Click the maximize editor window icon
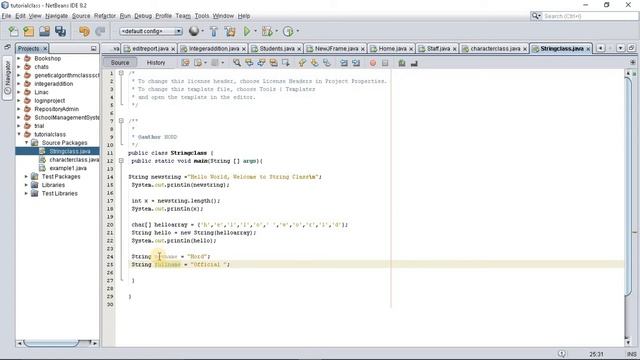This screenshot has width=640, height=360. pos(631,48)
